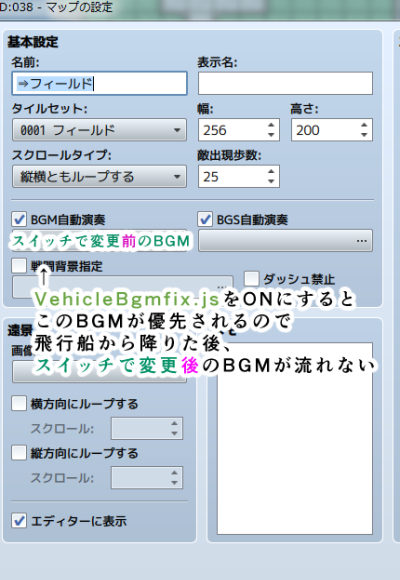
Task: Open the タイルセット dropdown
Action: (x=100, y=130)
